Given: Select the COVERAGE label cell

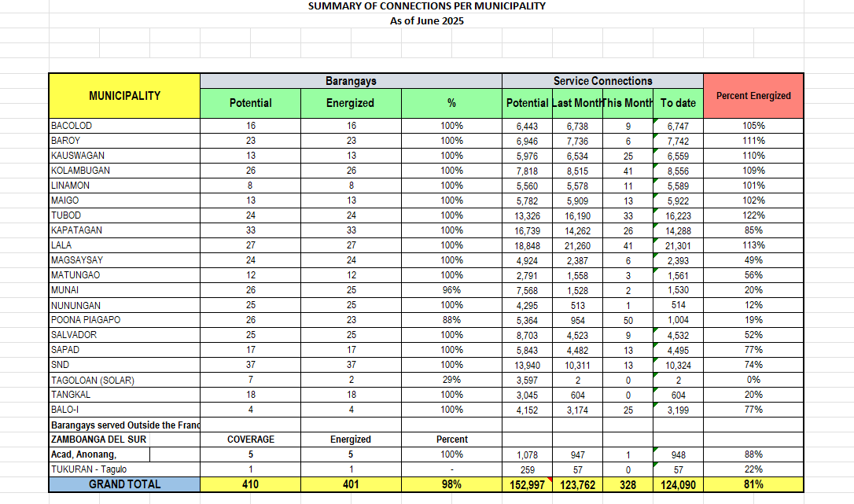Looking at the screenshot, I should click(250, 440).
